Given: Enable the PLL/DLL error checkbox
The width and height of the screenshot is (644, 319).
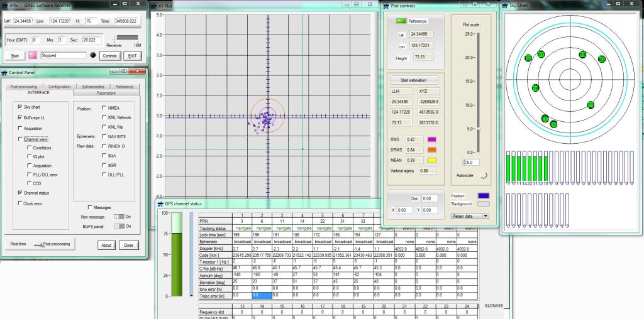Looking at the screenshot, I should [29, 175].
